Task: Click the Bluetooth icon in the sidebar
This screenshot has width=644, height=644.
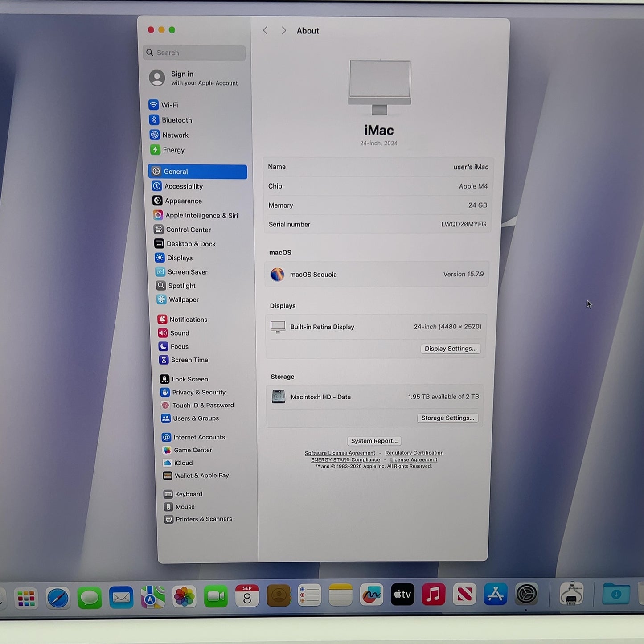Action: coord(154,120)
